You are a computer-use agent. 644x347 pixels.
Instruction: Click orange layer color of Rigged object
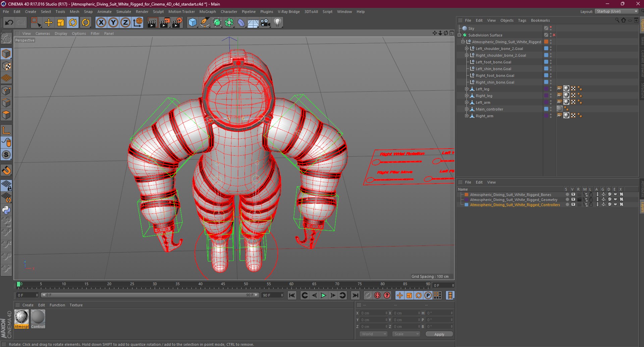546,42
